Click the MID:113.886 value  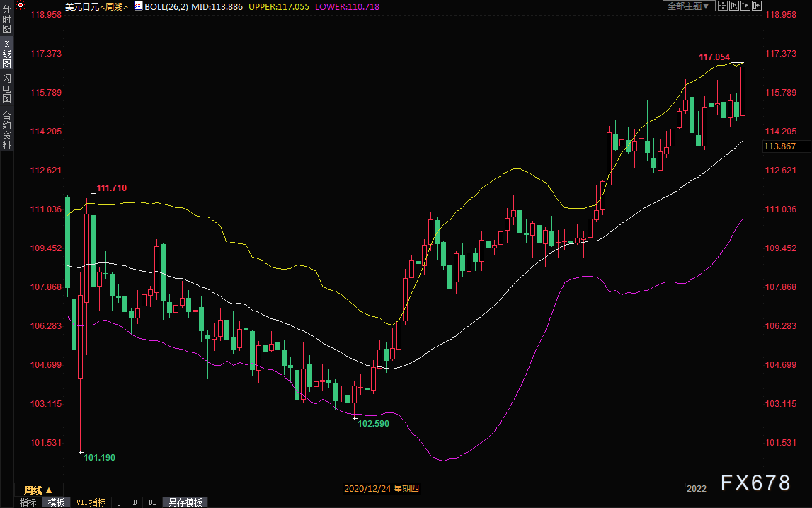(217, 7)
